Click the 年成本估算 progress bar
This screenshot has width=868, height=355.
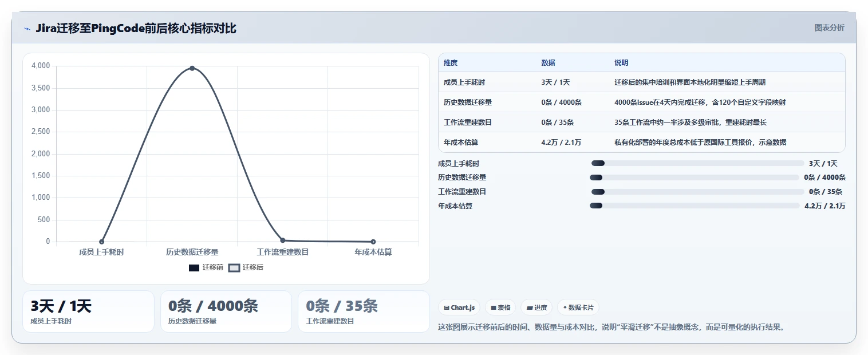[x=695, y=206]
